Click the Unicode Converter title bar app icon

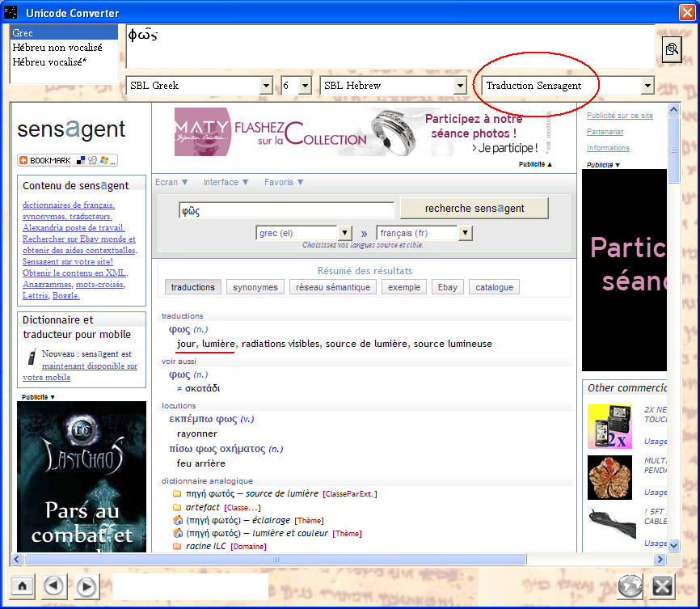[x=11, y=12]
